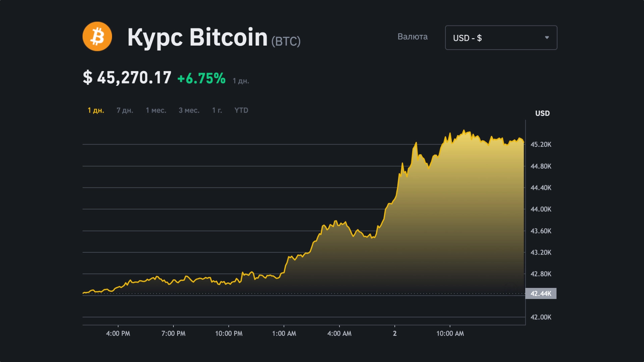Switch to the 1 г. timeframe
Image resolution: width=644 pixels, height=362 pixels.
[217, 110]
